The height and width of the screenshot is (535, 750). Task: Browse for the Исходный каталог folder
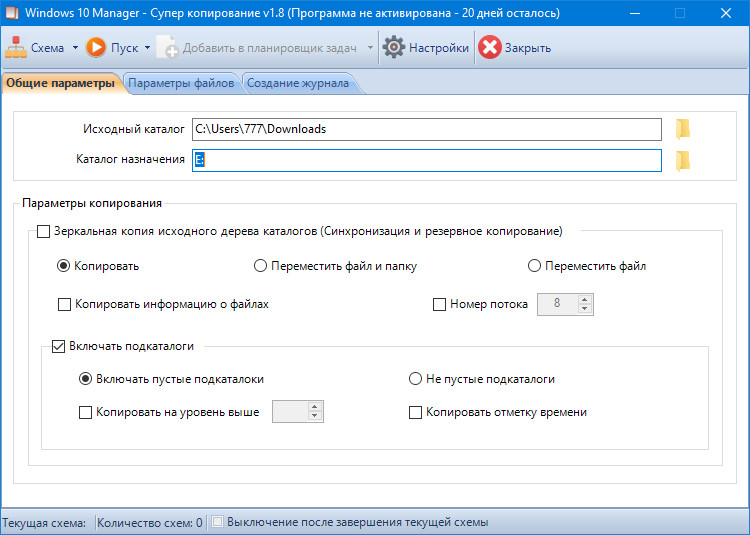click(683, 129)
